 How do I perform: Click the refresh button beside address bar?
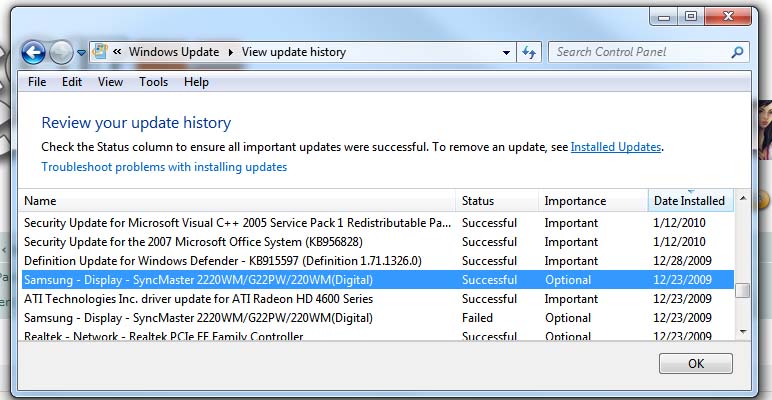pos(529,52)
